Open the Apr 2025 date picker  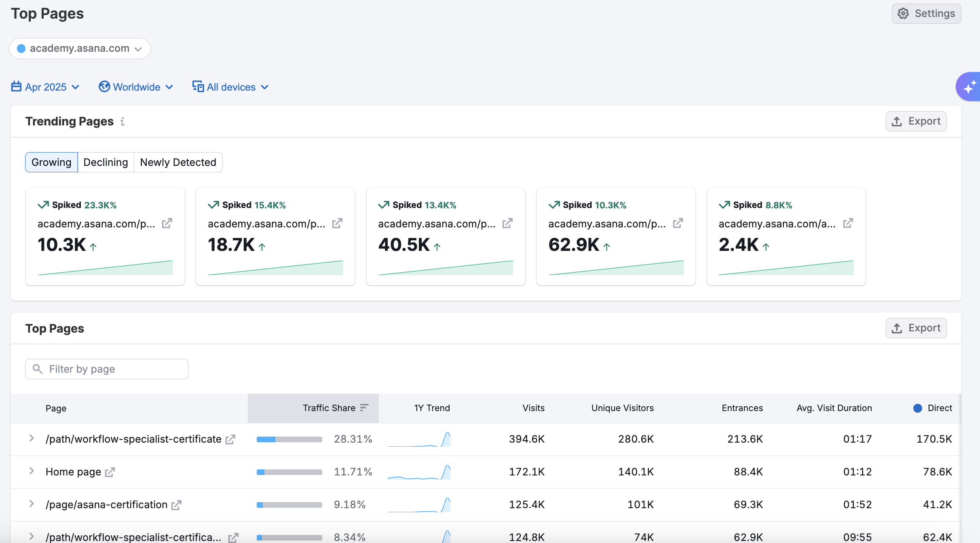(x=45, y=87)
